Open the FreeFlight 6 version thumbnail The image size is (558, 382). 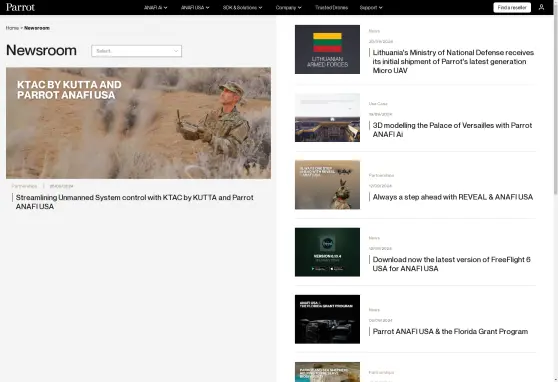pyautogui.click(x=327, y=252)
